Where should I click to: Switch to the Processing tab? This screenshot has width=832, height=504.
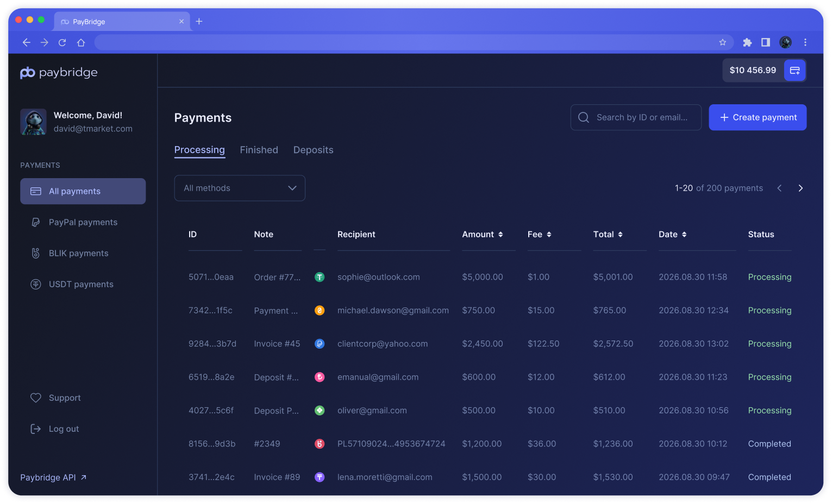coord(199,150)
